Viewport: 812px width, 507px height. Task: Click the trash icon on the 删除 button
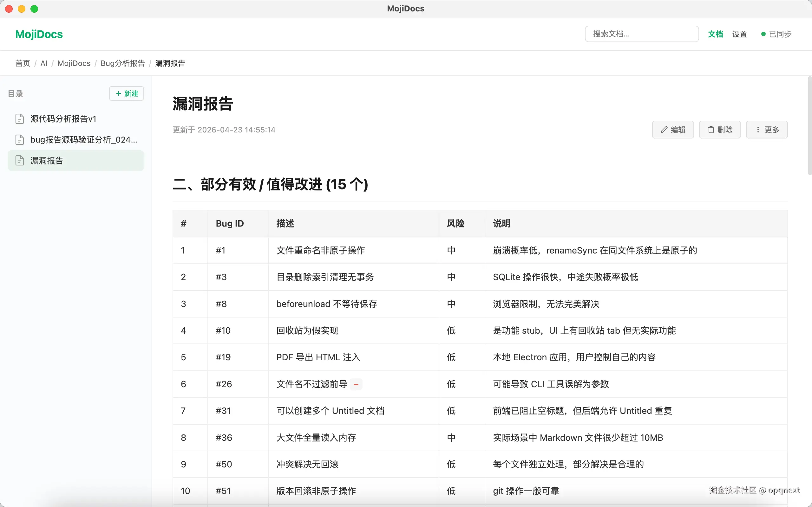coord(711,130)
